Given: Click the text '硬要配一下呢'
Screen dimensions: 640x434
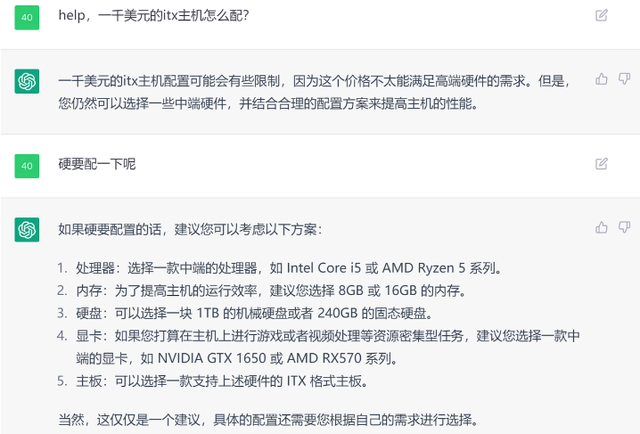Looking at the screenshot, I should click(97, 164).
